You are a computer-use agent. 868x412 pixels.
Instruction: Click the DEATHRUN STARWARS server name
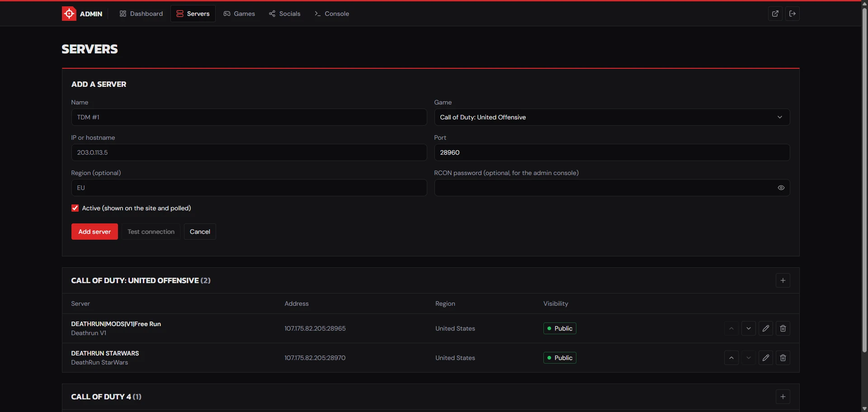tap(105, 353)
